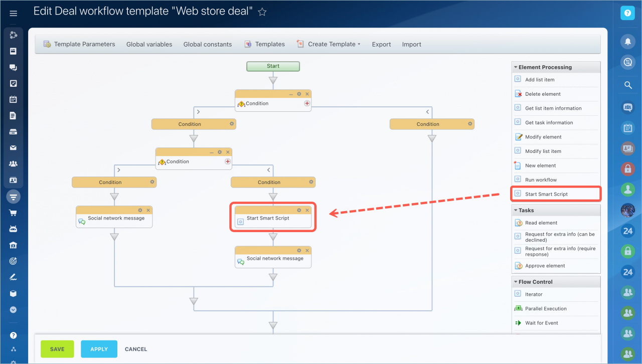Image resolution: width=642 pixels, height=364 pixels.
Task: Click the blue APPLY button
Action: pyautogui.click(x=99, y=349)
